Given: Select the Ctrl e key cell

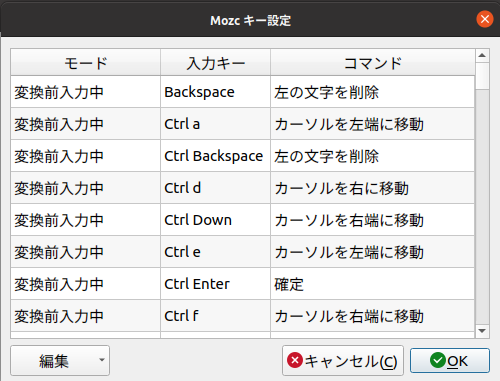Looking at the screenshot, I should tap(215, 252).
